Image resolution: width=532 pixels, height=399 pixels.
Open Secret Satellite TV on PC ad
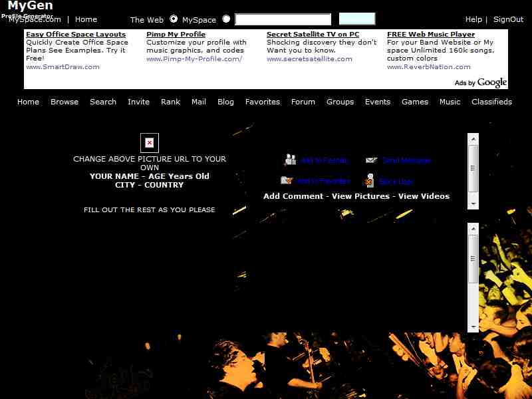(313, 35)
